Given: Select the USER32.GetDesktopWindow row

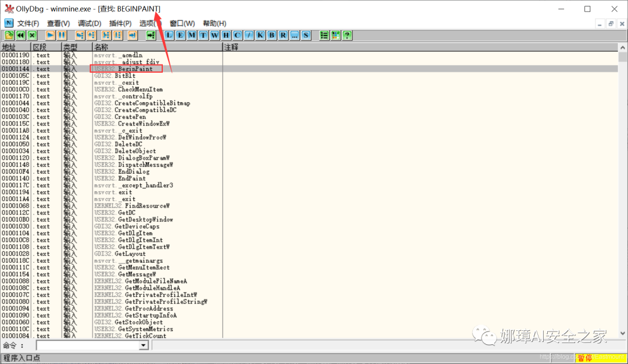Looking at the screenshot, I should point(309,219).
